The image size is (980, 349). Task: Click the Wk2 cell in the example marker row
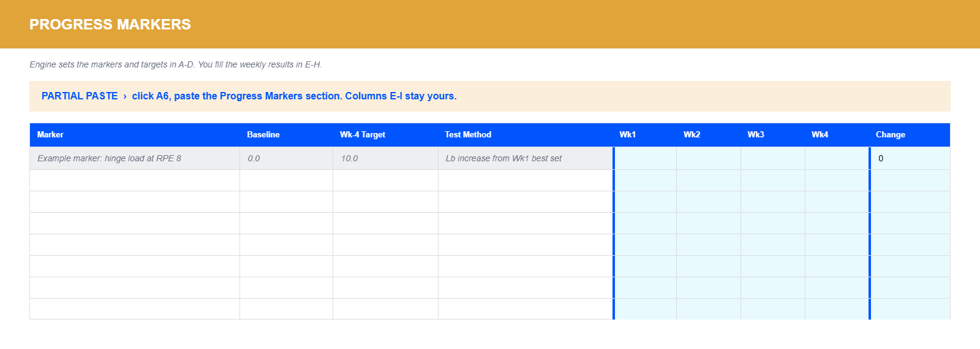point(709,158)
